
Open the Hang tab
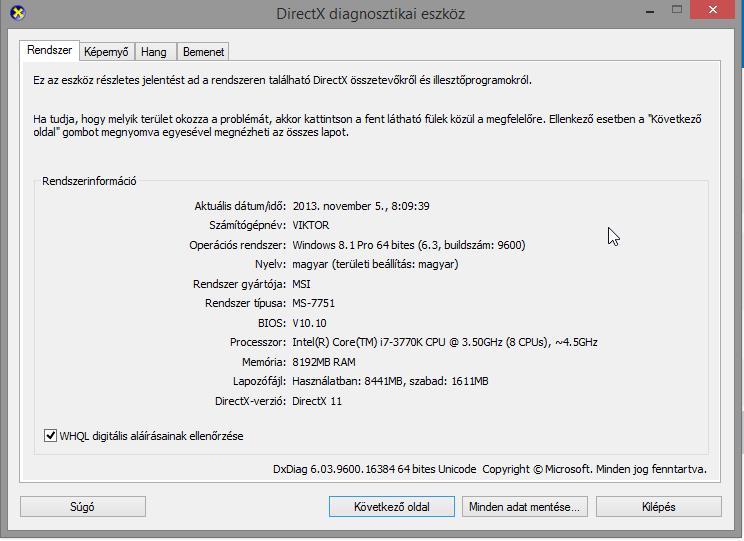click(x=154, y=52)
